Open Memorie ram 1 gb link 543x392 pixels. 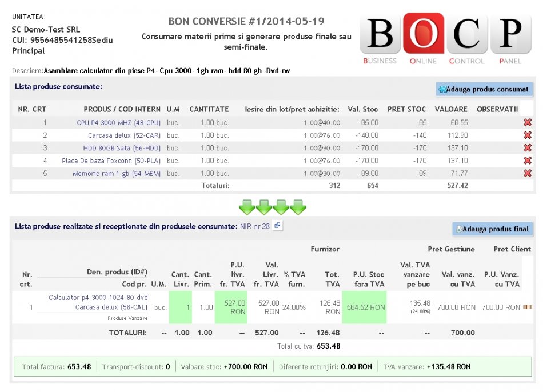(116, 173)
